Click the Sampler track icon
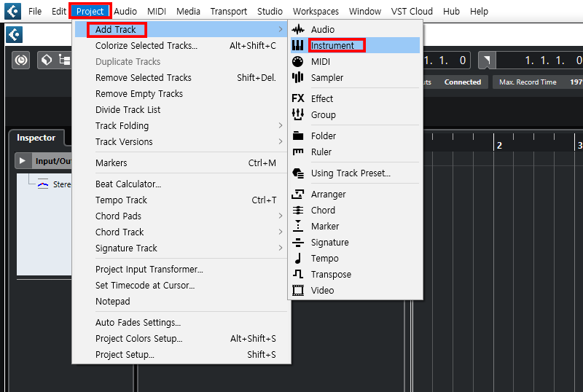583x392 pixels. tap(298, 77)
